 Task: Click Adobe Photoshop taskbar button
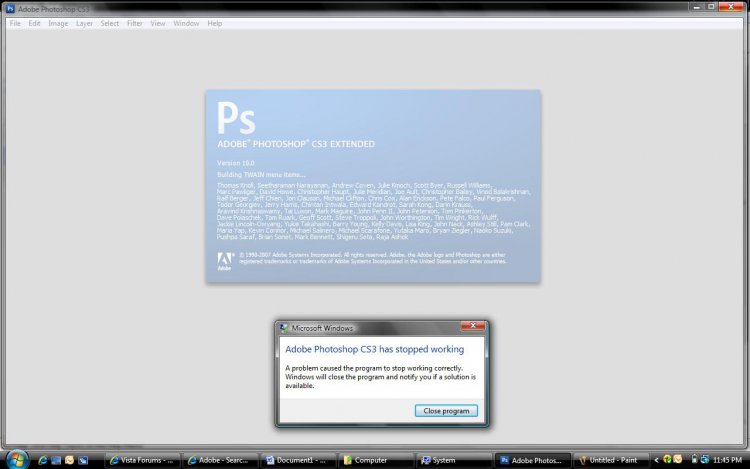(x=532, y=460)
